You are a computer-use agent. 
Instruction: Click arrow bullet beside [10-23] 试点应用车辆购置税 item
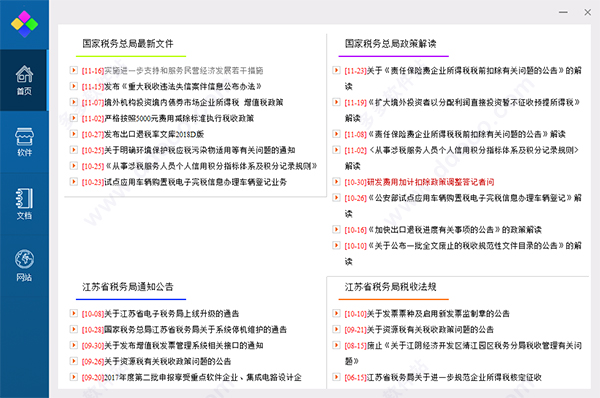coord(73,181)
